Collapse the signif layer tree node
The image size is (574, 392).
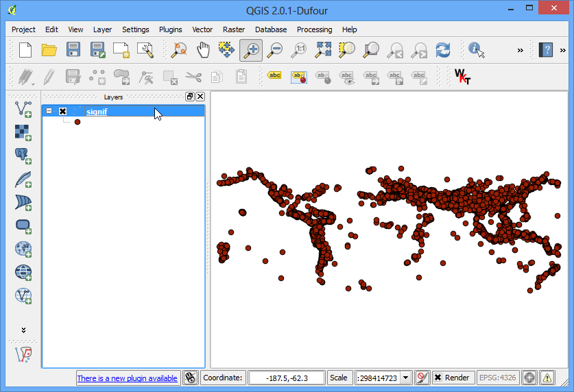point(49,110)
